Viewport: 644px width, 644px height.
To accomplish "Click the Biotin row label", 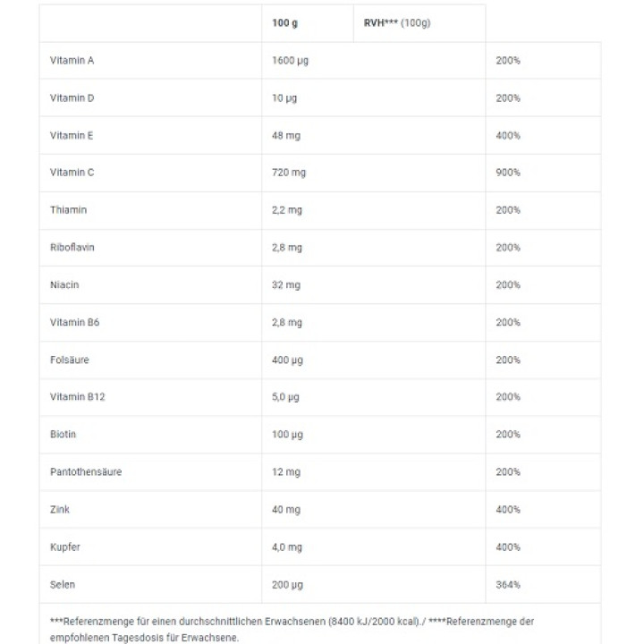I will (64, 435).
